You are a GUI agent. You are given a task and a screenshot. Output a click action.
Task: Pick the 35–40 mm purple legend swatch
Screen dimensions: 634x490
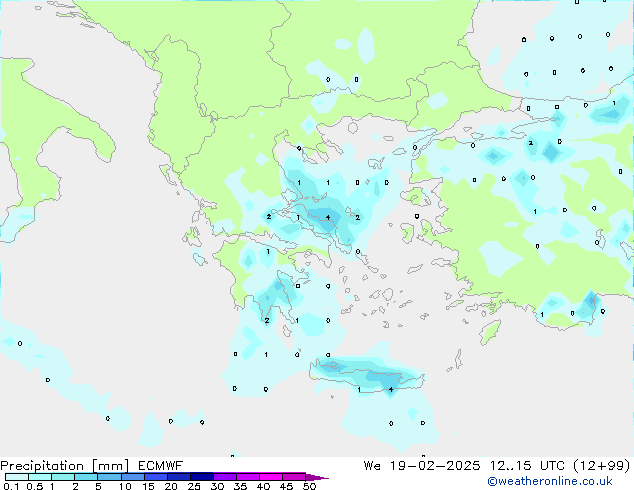tap(247, 477)
